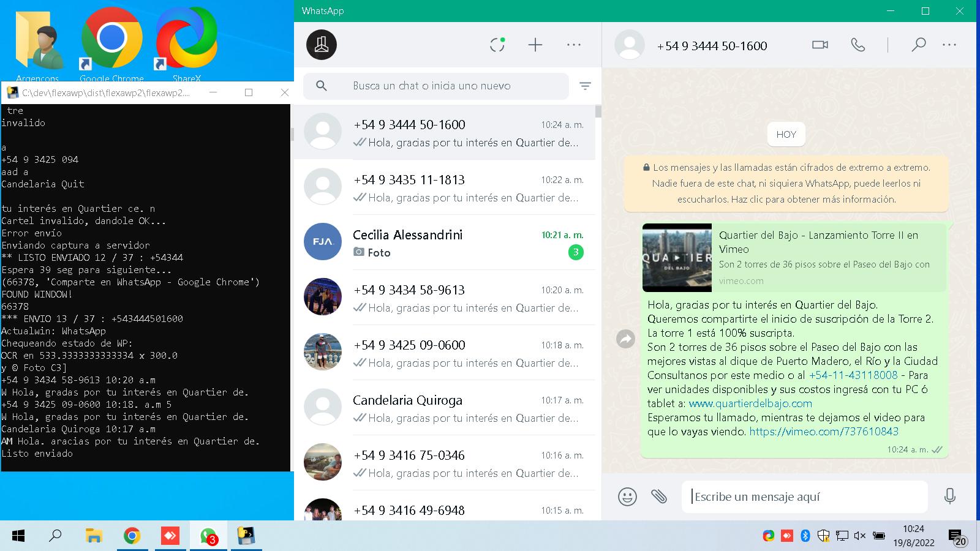Open chat +54 9 3416 49-6948

coord(445,507)
